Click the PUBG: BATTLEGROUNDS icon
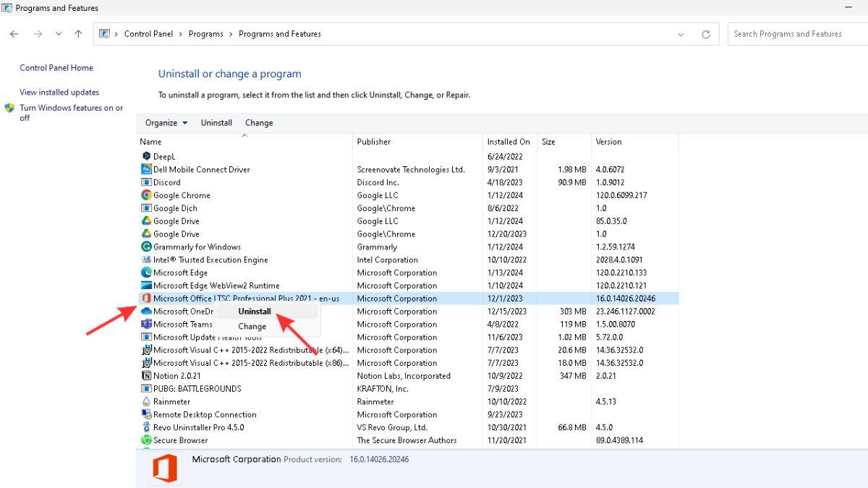This screenshot has width=868, height=488. click(x=146, y=389)
